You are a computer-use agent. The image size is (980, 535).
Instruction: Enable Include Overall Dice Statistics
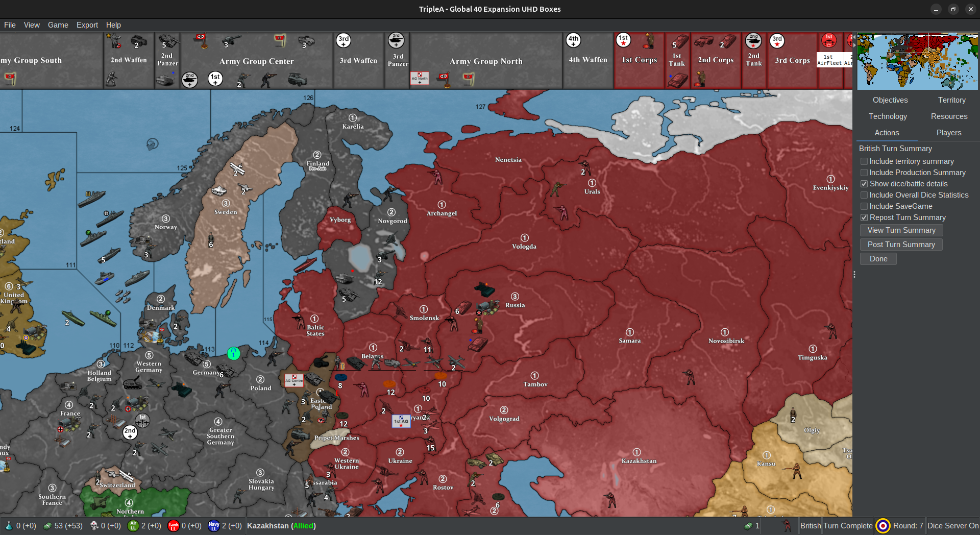coord(864,195)
